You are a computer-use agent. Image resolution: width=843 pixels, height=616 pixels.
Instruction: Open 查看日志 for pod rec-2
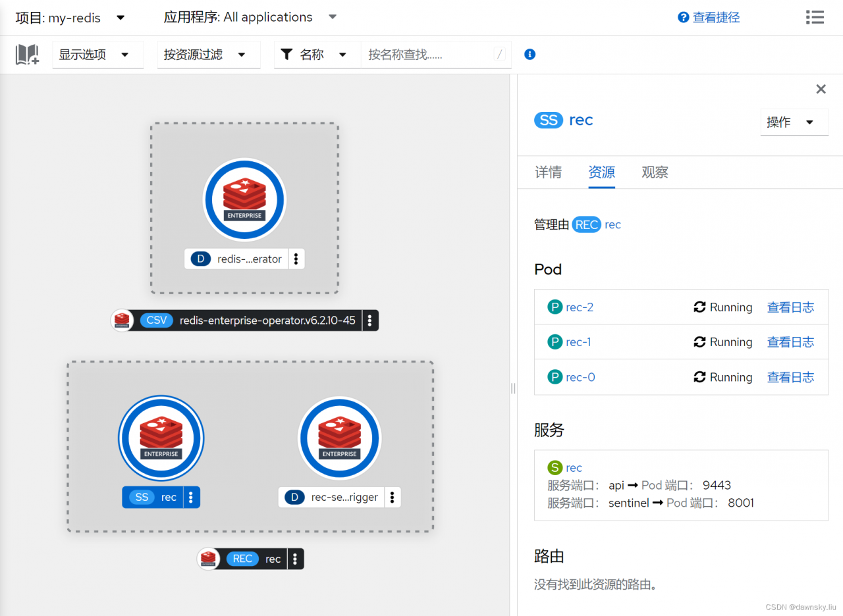(790, 307)
